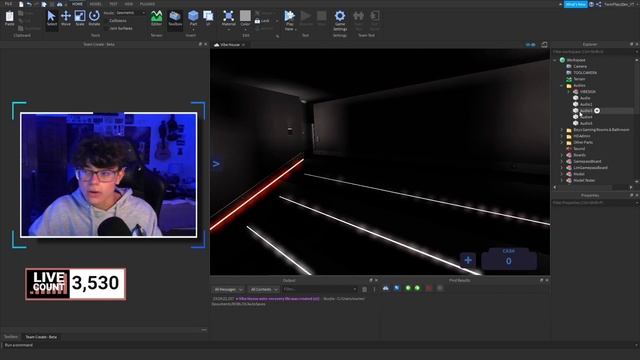
Task: Switch to the Toolbox bottom tab
Action: [x=11, y=337]
